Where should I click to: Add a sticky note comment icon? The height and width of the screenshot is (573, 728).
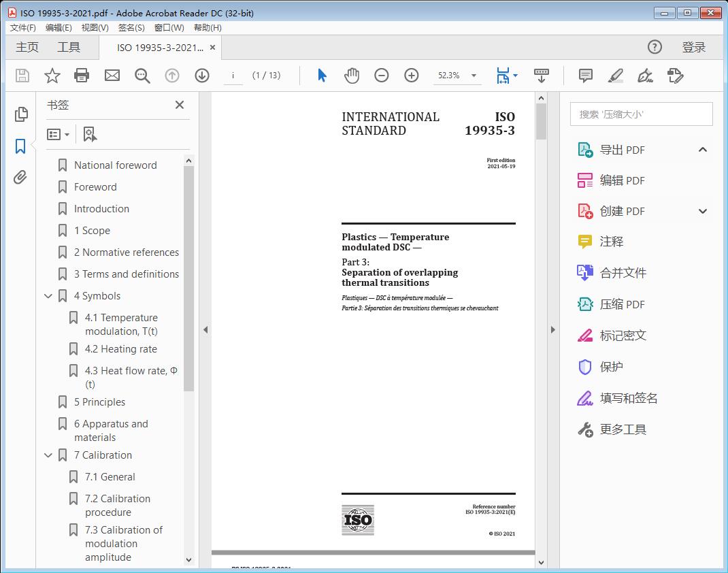585,76
